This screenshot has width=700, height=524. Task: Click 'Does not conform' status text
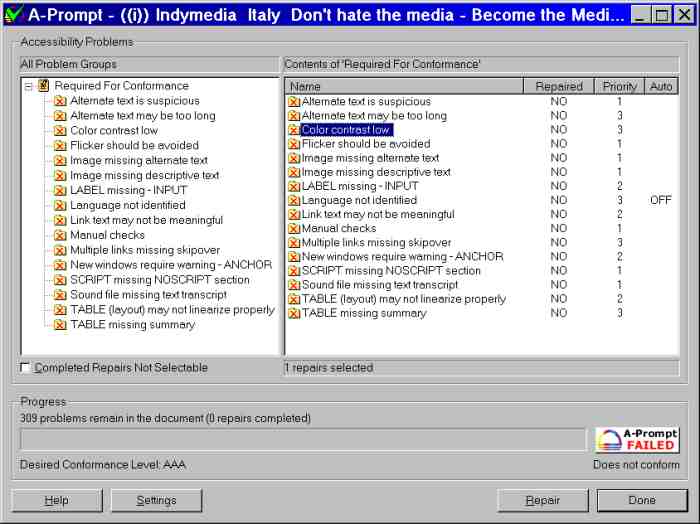coord(636,465)
